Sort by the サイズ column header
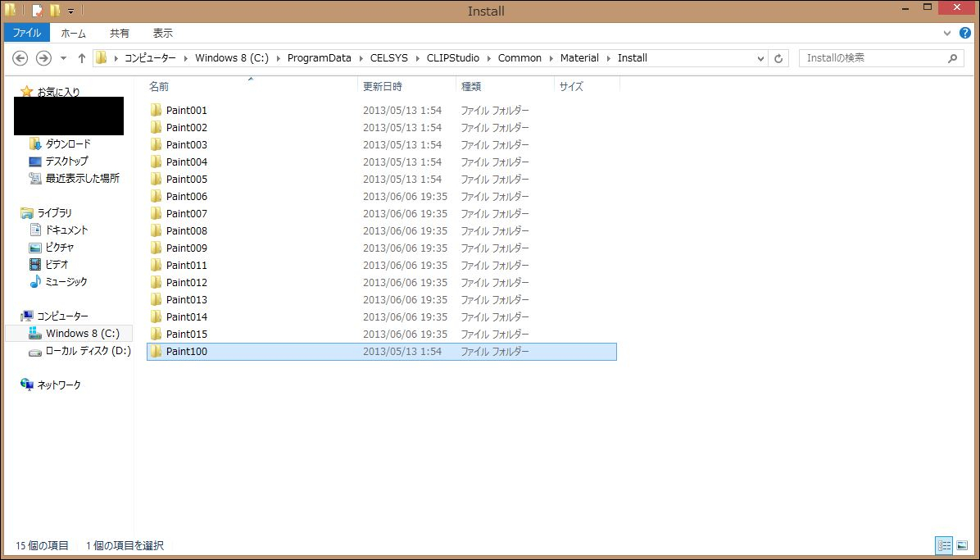Image resolution: width=980 pixels, height=560 pixels. pos(587,86)
